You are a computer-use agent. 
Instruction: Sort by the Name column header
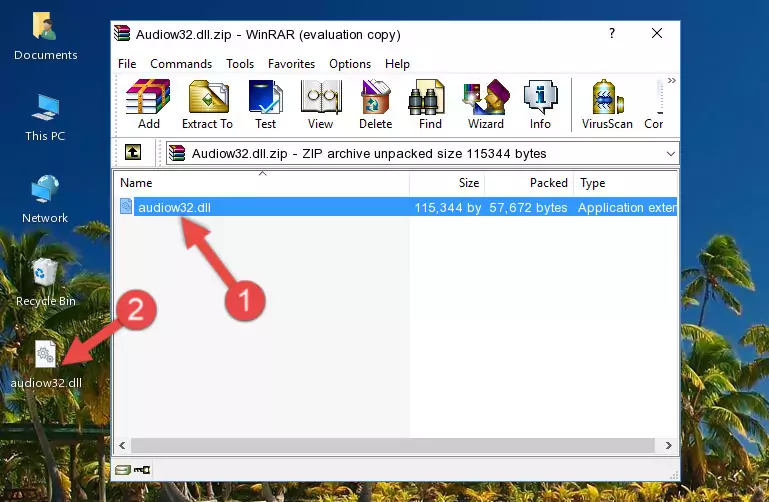262,183
